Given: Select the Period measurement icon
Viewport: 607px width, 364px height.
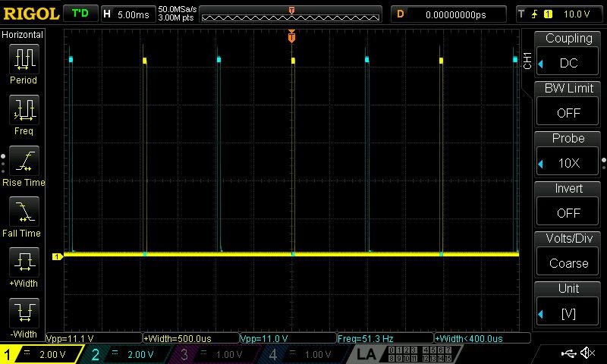Looking at the screenshot, I should [24, 59].
